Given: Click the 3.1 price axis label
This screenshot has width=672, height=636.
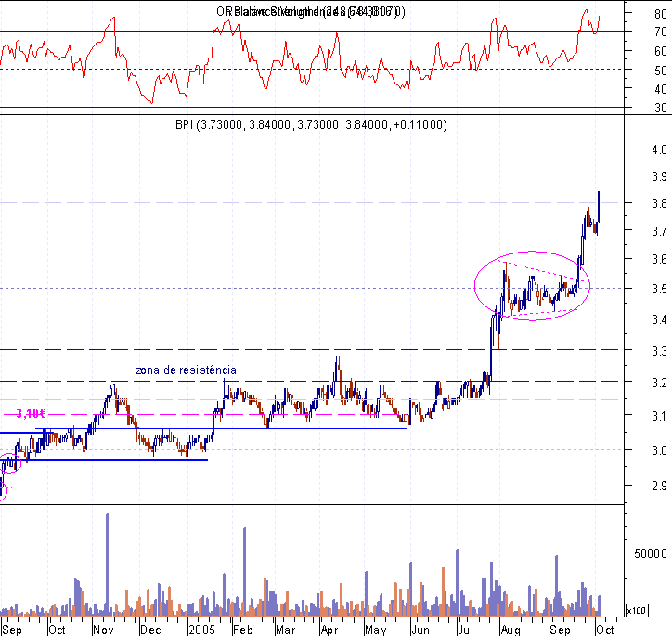Looking at the screenshot, I should point(659,416).
